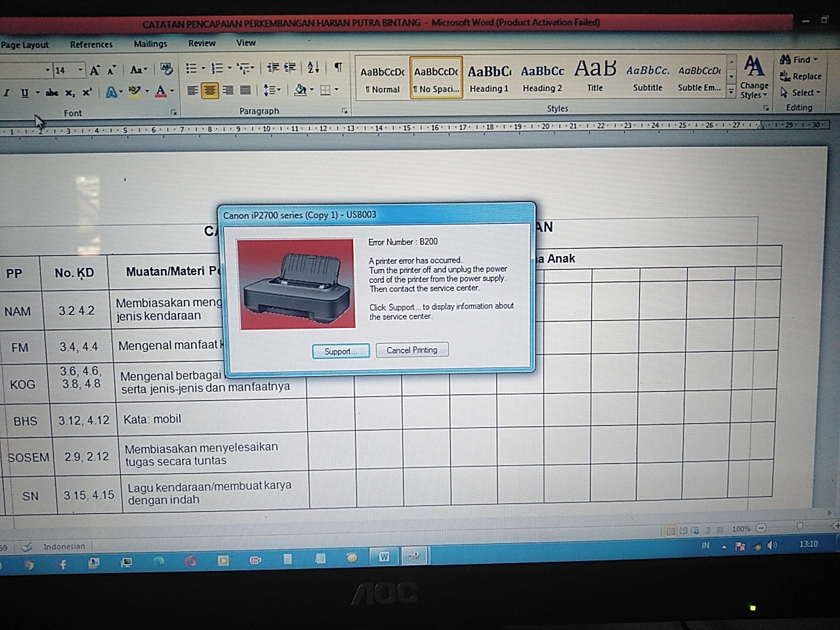Viewport: 840px width, 630px height.
Task: Apply the Subtitle style
Action: 648,77
